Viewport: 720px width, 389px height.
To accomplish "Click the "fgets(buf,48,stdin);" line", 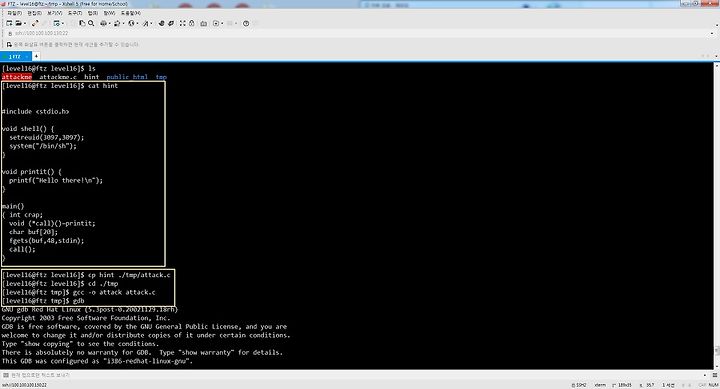I will (x=46, y=241).
